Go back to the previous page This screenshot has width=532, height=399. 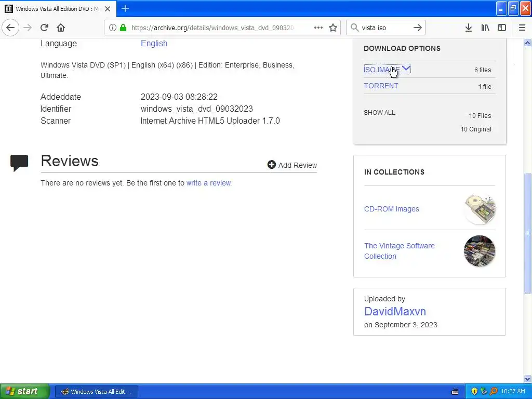tap(10, 28)
